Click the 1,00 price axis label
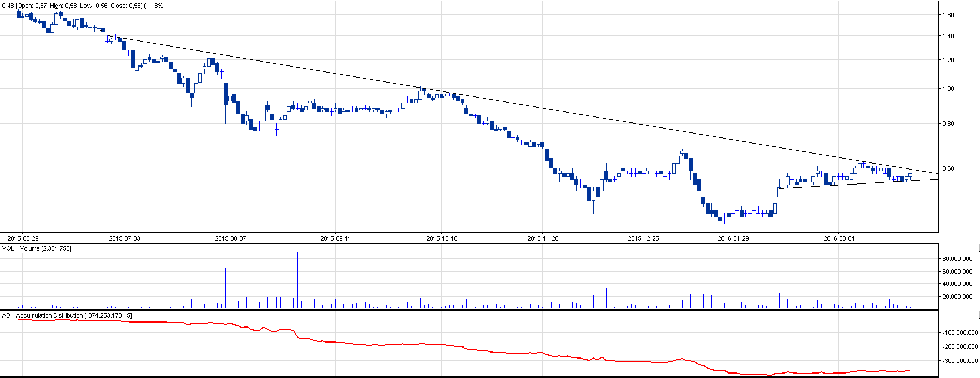The height and width of the screenshot is (378, 980). (948, 89)
